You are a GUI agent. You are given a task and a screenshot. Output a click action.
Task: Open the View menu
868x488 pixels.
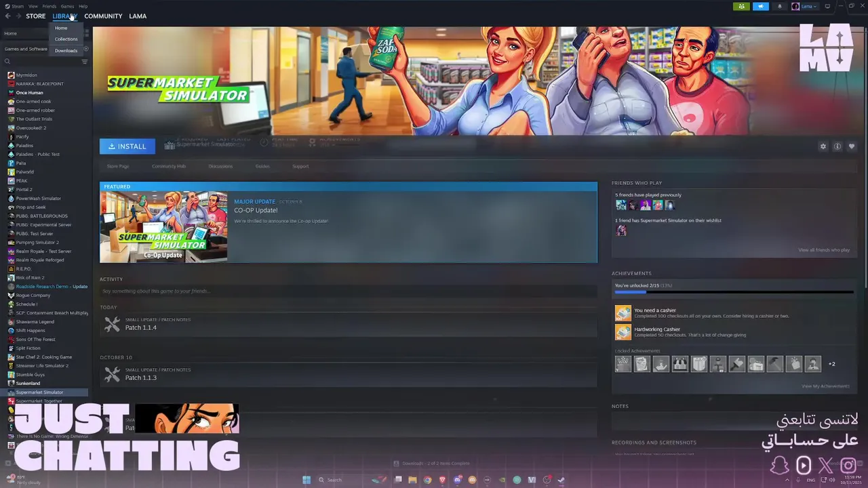point(33,6)
